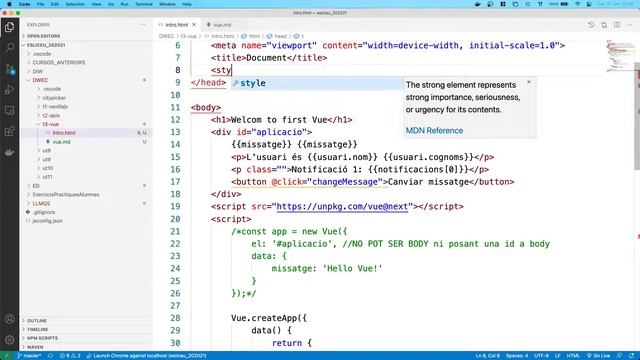This screenshot has width=640, height=360.
Task: Click the synchronize changes icon in status bar
Action: coord(51,356)
